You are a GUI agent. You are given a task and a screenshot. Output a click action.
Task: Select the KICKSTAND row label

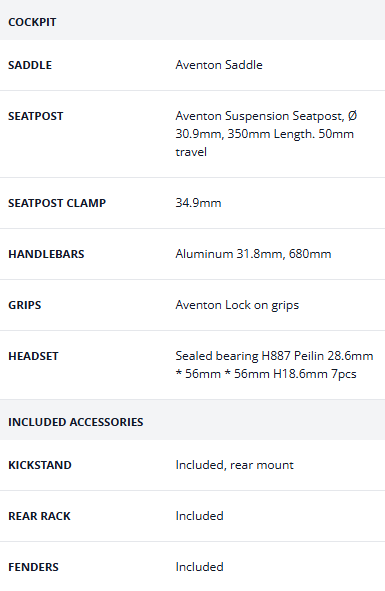pyautogui.click(x=40, y=465)
